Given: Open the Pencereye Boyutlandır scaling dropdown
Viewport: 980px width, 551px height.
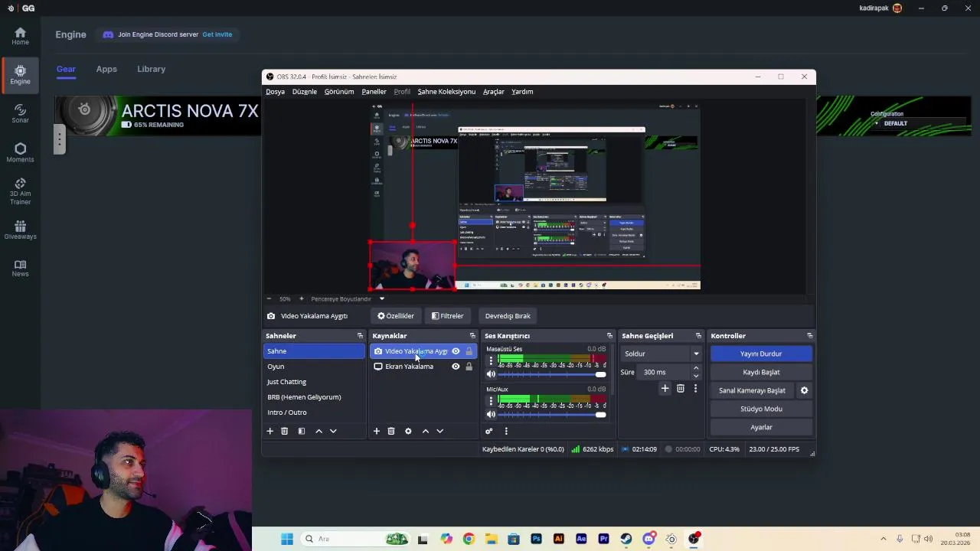Looking at the screenshot, I should [347, 299].
